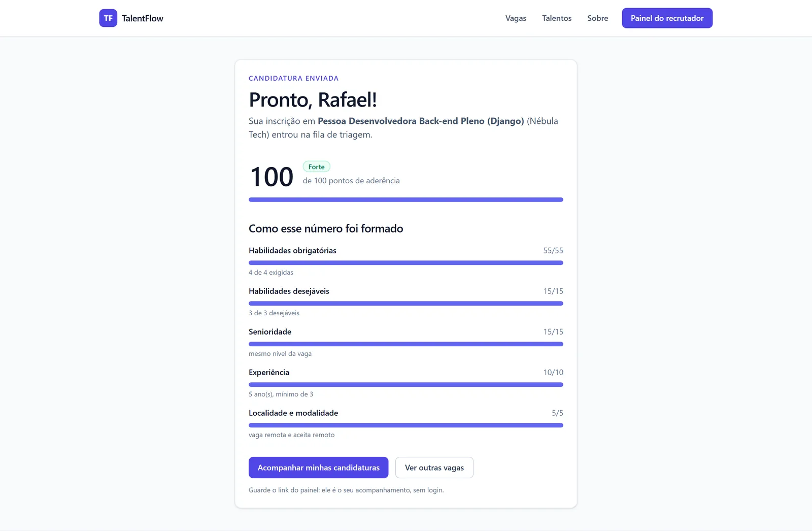Click Ver outras vagas button

click(434, 468)
